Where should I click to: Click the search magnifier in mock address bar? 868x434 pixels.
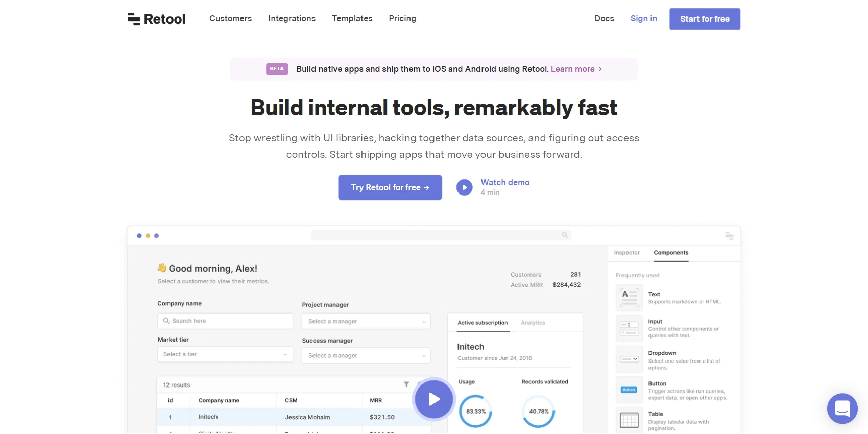coord(565,235)
